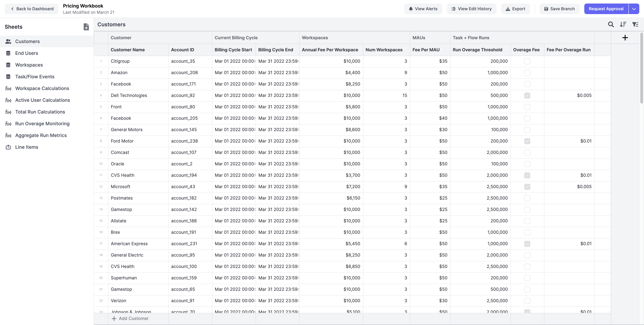Click the View Alerts button
The image size is (644, 325).
[x=423, y=9]
